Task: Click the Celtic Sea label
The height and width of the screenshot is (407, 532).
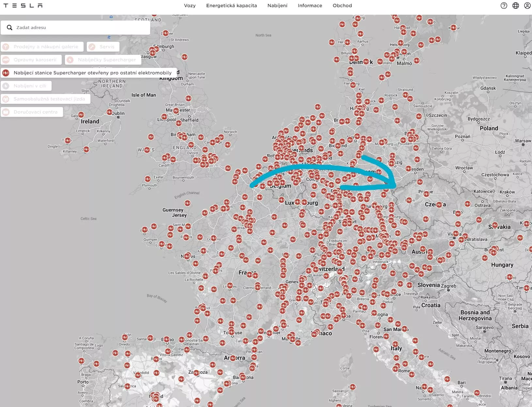Action: [88, 219]
